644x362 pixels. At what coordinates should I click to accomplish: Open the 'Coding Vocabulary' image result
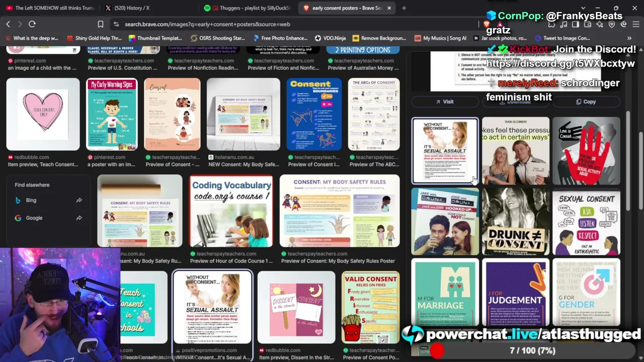pyautogui.click(x=231, y=211)
